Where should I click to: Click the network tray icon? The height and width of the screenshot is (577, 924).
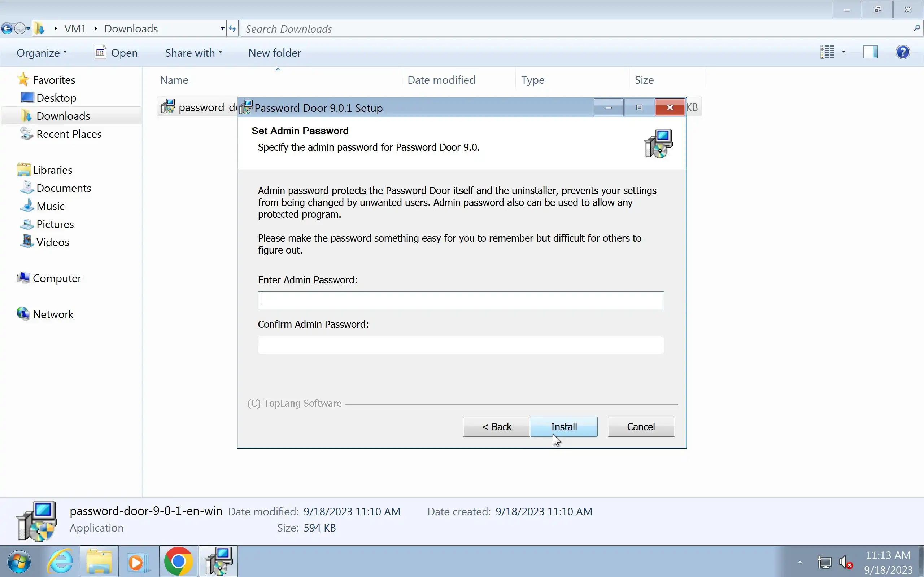click(x=824, y=562)
